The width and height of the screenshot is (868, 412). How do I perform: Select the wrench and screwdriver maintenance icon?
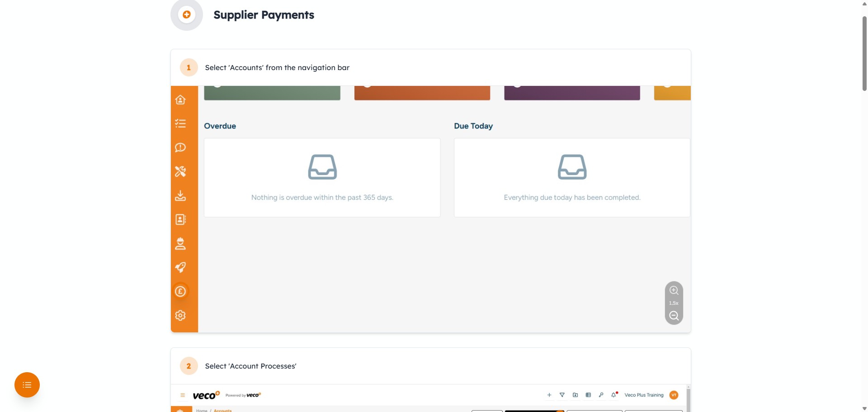tap(180, 171)
